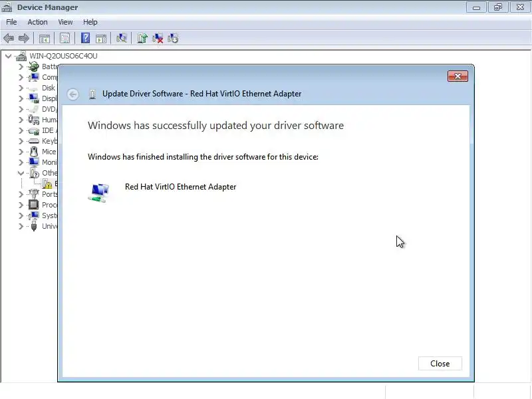Image resolution: width=532 pixels, height=399 pixels.
Task: Click the Uninstall device icon with red X
Action: (158, 39)
